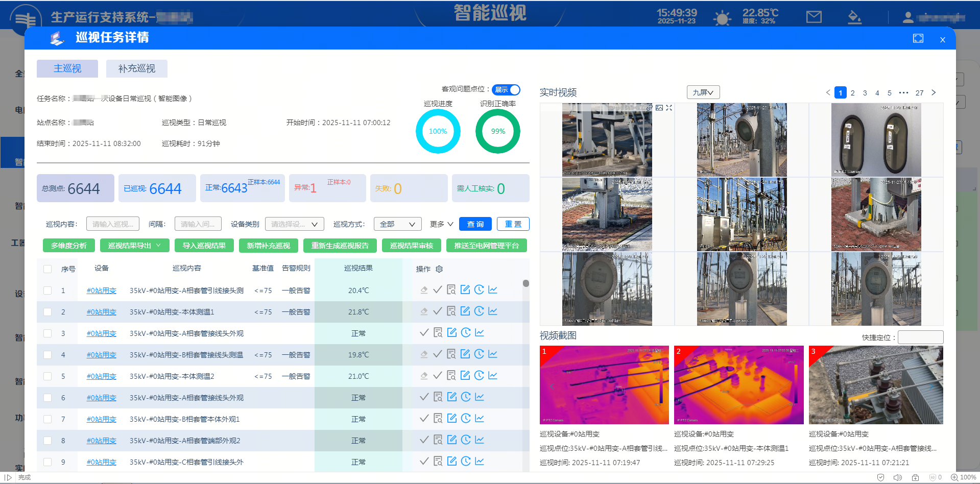View detail document icon in row 5
The height and width of the screenshot is (484, 980).
pyautogui.click(x=451, y=376)
